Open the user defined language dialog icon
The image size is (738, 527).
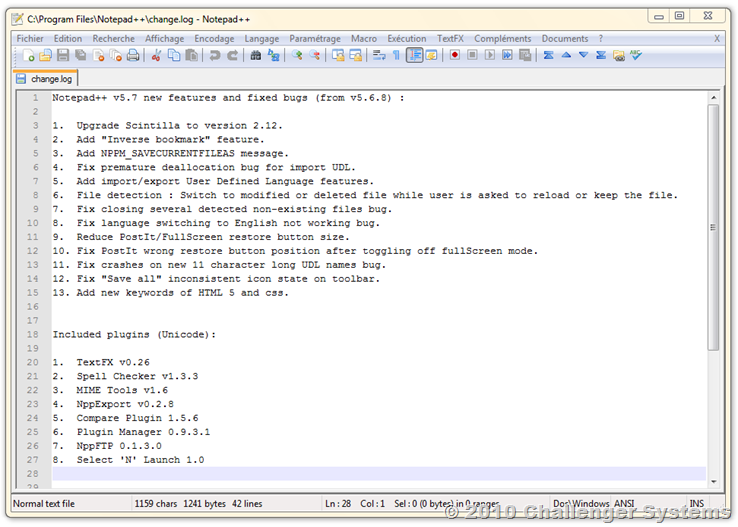(x=431, y=56)
